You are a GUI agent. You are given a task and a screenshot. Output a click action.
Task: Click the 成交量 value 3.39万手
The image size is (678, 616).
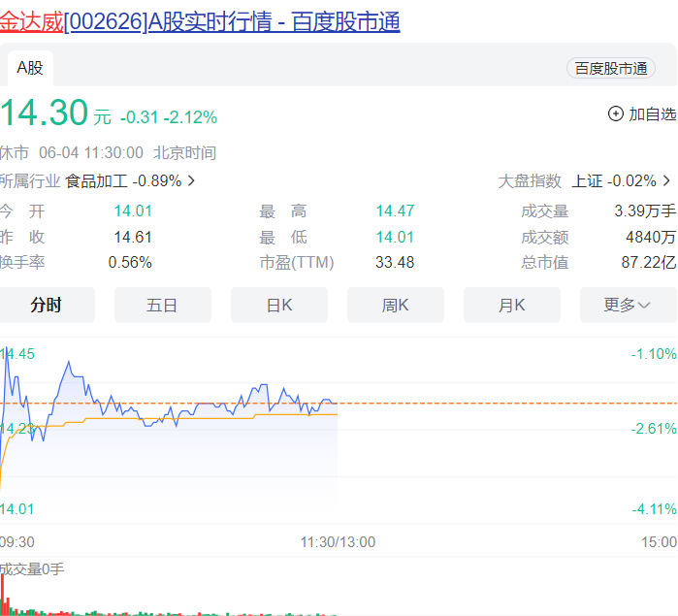tap(645, 211)
